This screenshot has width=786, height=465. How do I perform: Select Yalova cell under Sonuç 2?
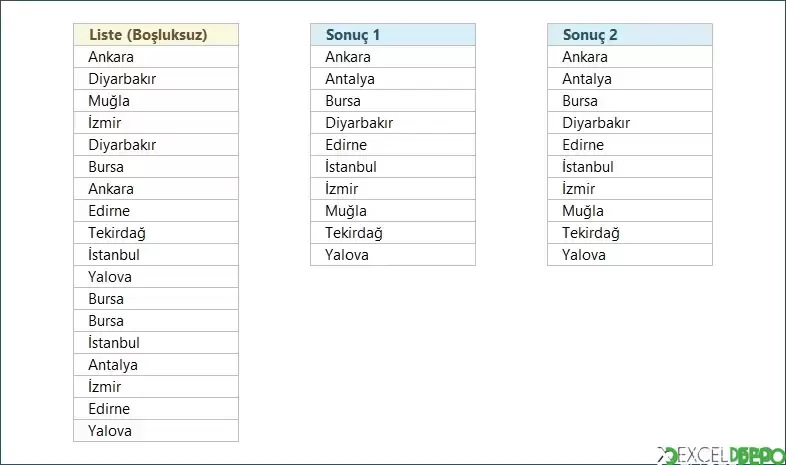[x=630, y=255]
